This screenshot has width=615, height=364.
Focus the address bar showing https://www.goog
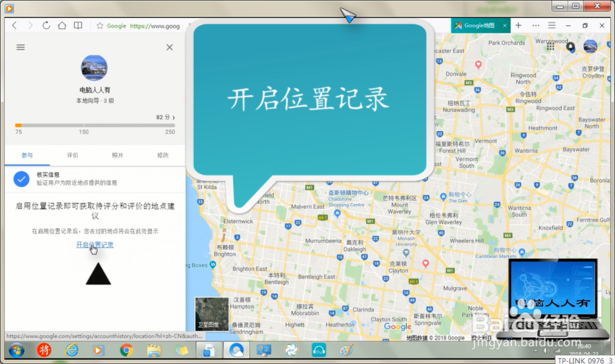[154, 26]
